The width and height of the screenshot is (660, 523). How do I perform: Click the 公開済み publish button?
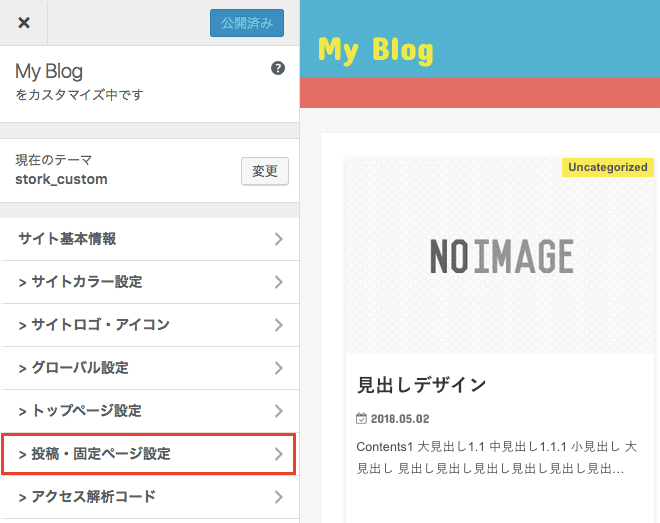[x=247, y=23]
